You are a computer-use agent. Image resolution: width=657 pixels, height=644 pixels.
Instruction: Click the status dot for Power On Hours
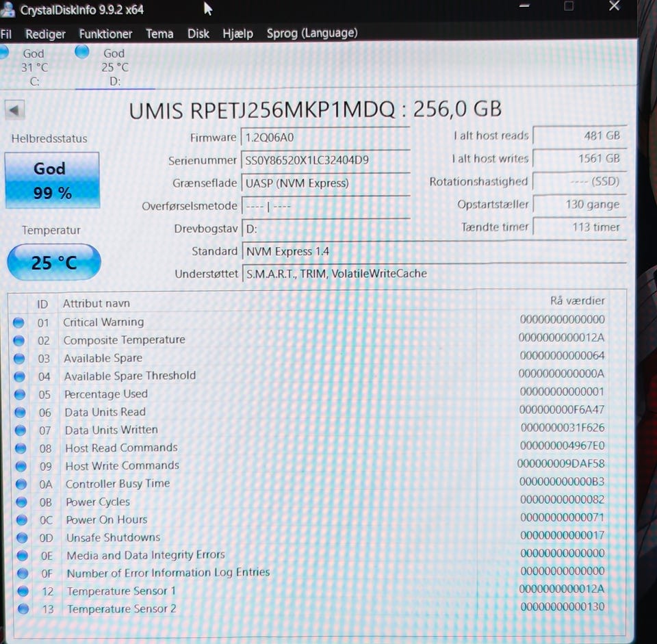(22, 520)
